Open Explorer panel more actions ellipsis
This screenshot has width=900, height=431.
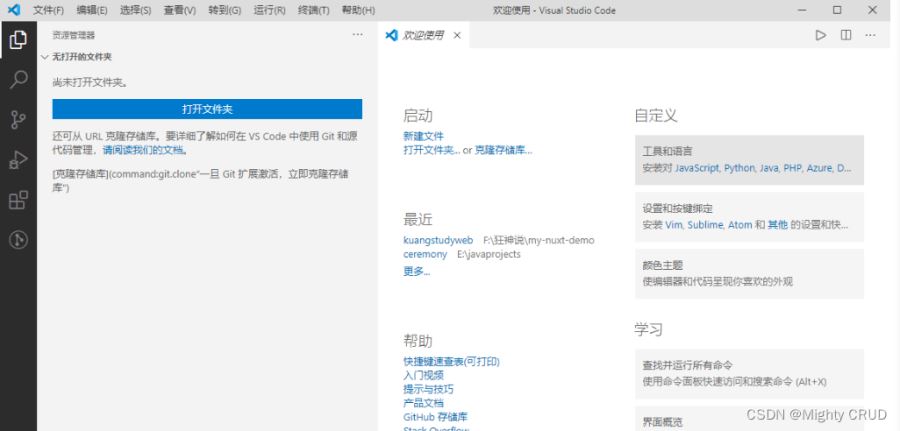(358, 34)
